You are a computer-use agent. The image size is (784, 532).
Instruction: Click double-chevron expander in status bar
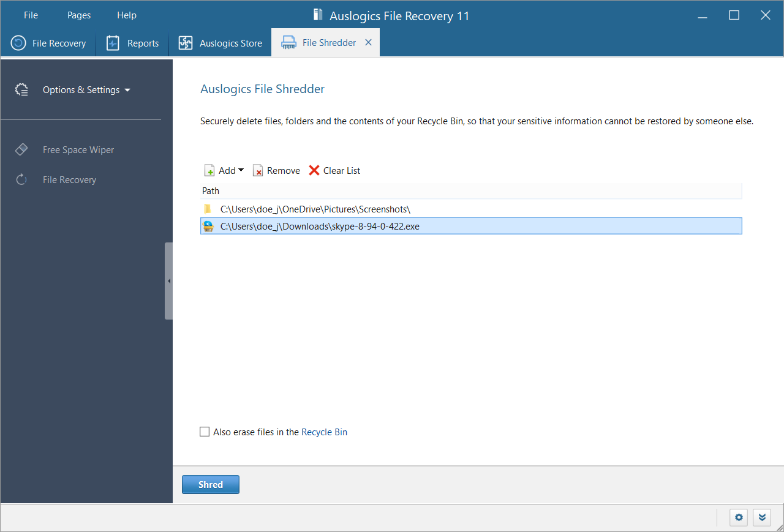pos(761,517)
